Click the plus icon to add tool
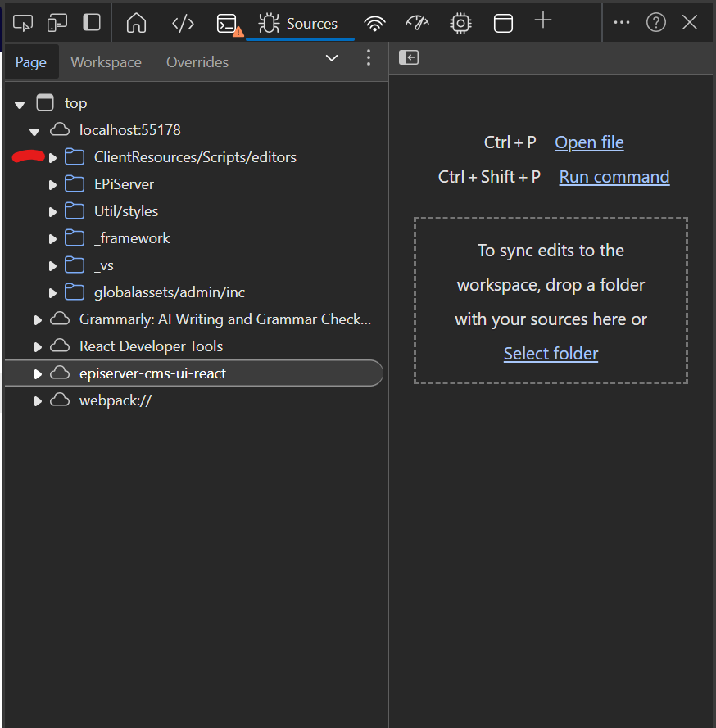Screen dimensions: 716x728 click(x=543, y=20)
